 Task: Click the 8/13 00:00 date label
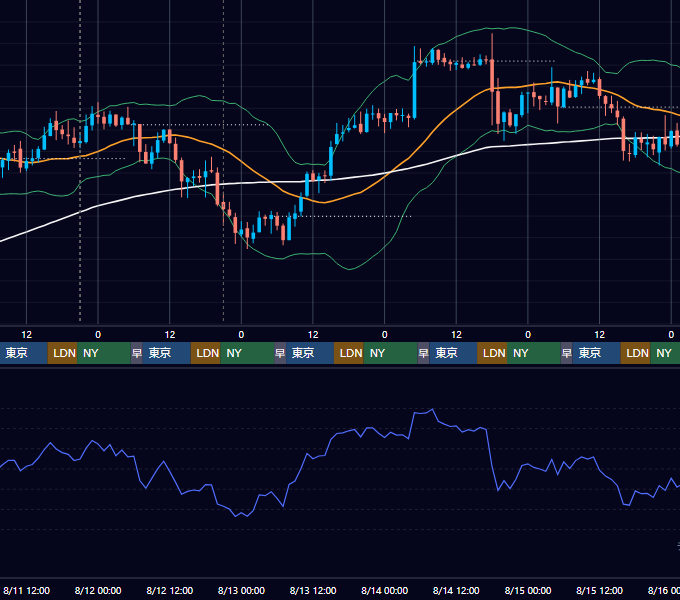pos(241,590)
